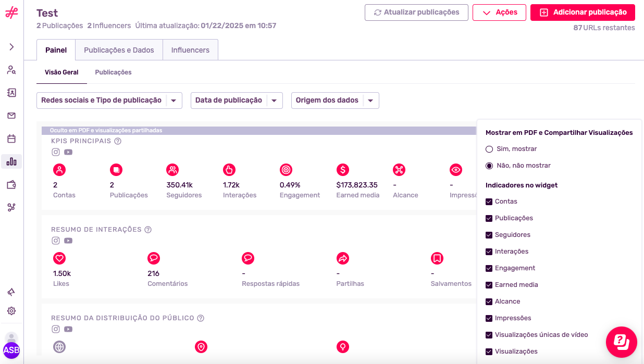Uncheck Visualizações únicas de vídeo checkbox

(x=489, y=335)
